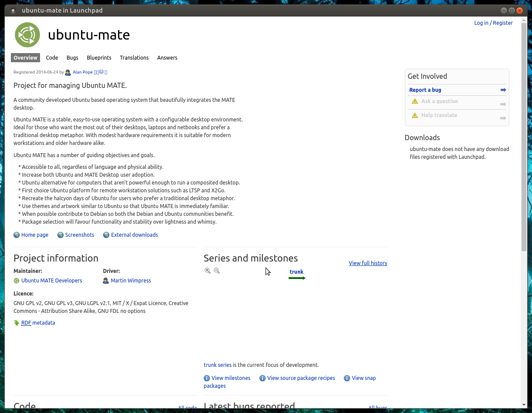532x413 pixels.
Task: Switch to the Bugs tab
Action: [72, 58]
